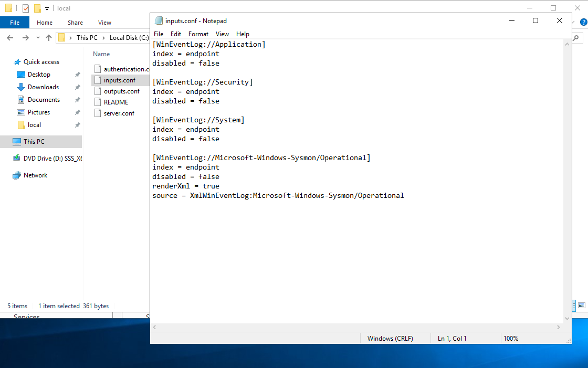Switch to Explorer Share ribbon tab
Viewport: 588px width, 368px height.
click(75, 23)
